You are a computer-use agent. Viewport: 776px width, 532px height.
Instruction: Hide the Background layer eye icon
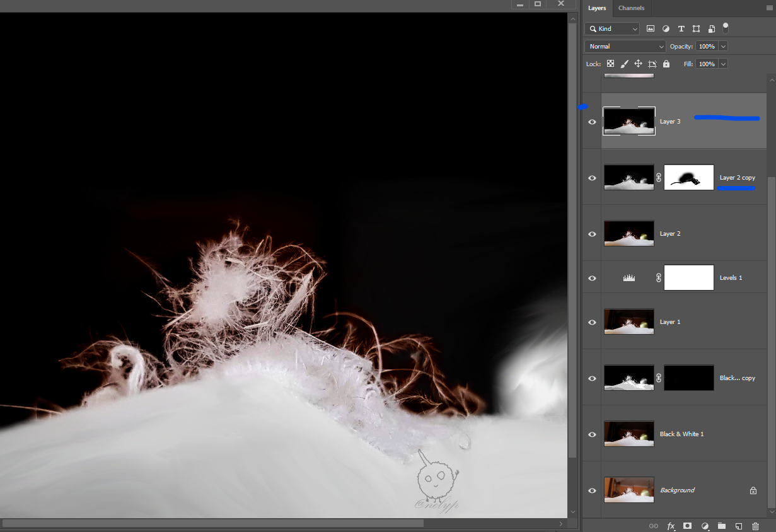point(592,490)
